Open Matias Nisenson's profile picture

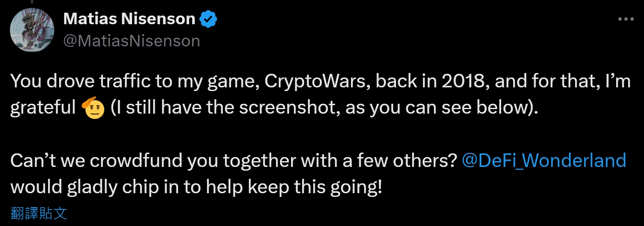click(32, 30)
